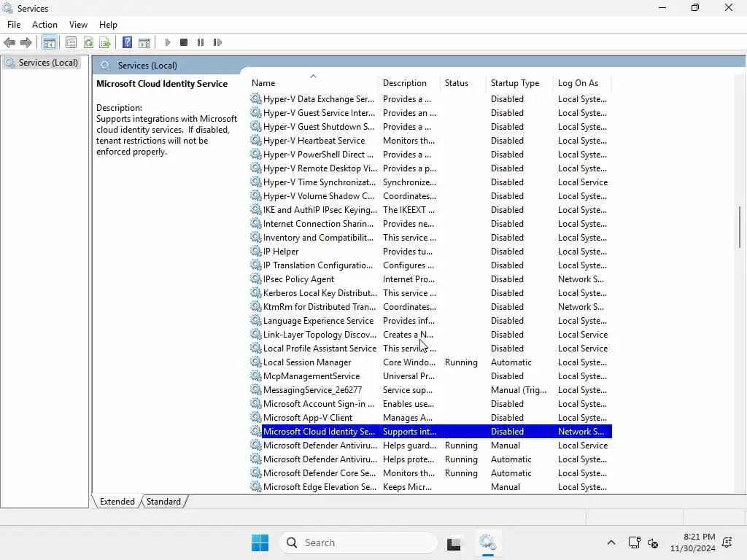Click the Forward arrow toolbar icon
This screenshot has width=747, height=560.
tap(26, 42)
